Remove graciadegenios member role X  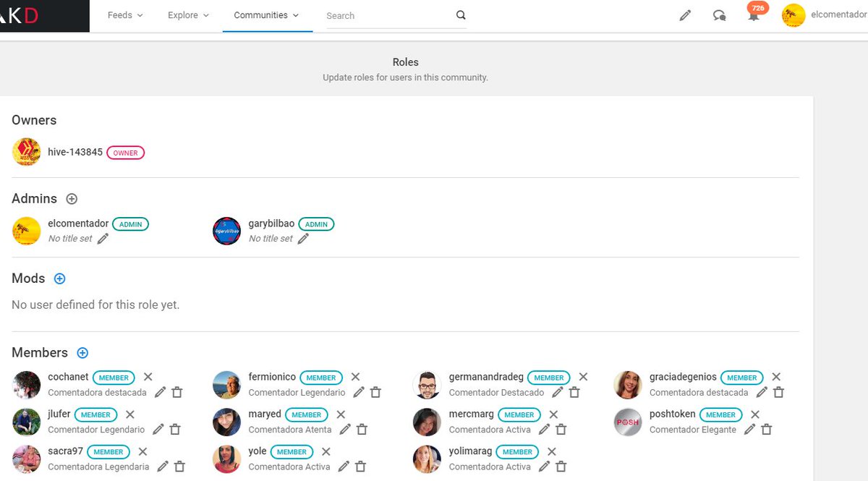tap(776, 377)
